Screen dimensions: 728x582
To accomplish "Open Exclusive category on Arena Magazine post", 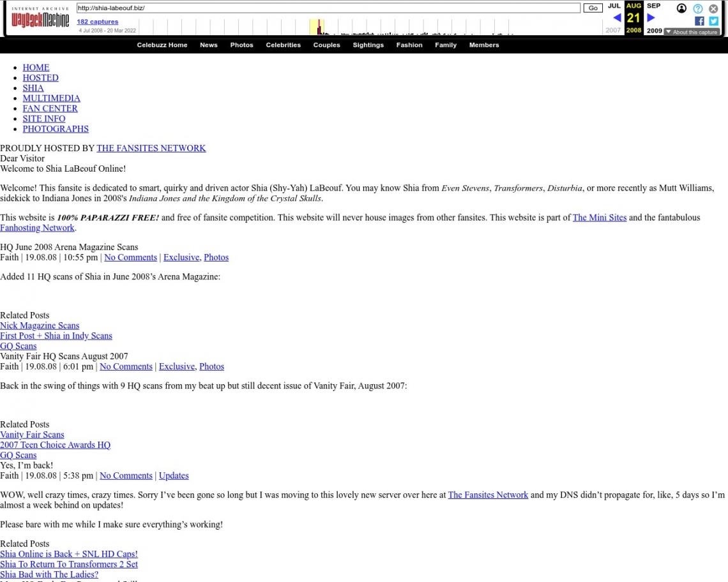I will tap(181, 258).
